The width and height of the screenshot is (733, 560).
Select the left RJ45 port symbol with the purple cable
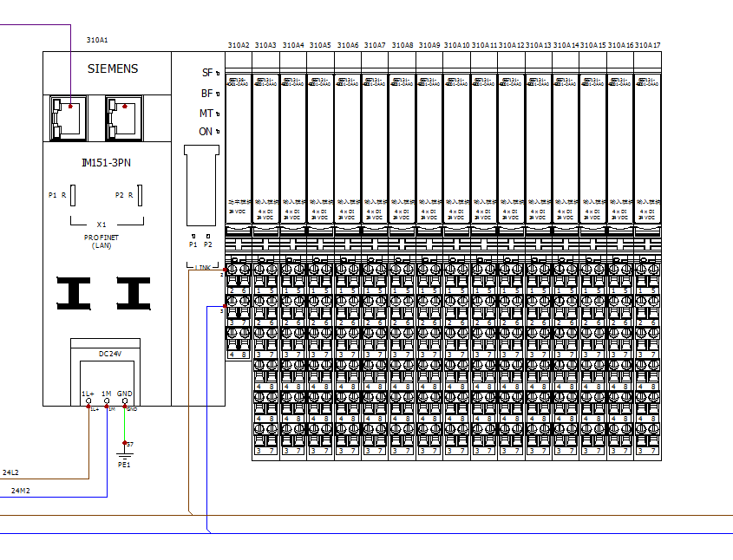[x=69, y=119]
